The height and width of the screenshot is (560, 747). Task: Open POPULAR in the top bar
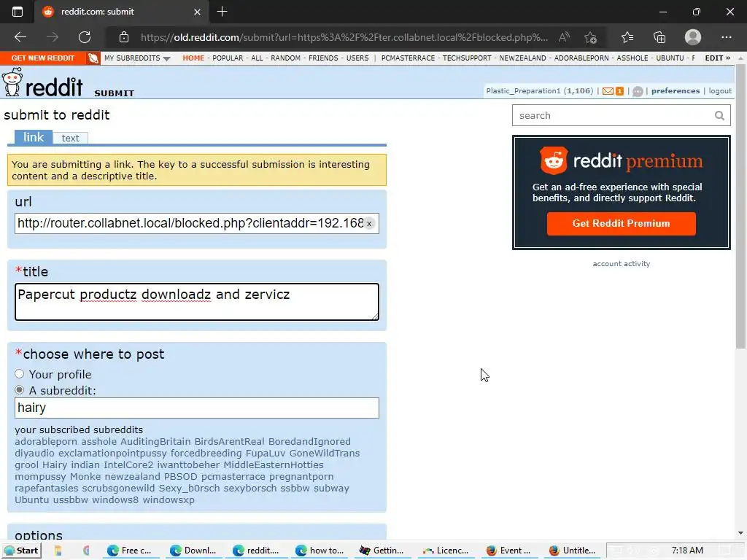click(228, 58)
